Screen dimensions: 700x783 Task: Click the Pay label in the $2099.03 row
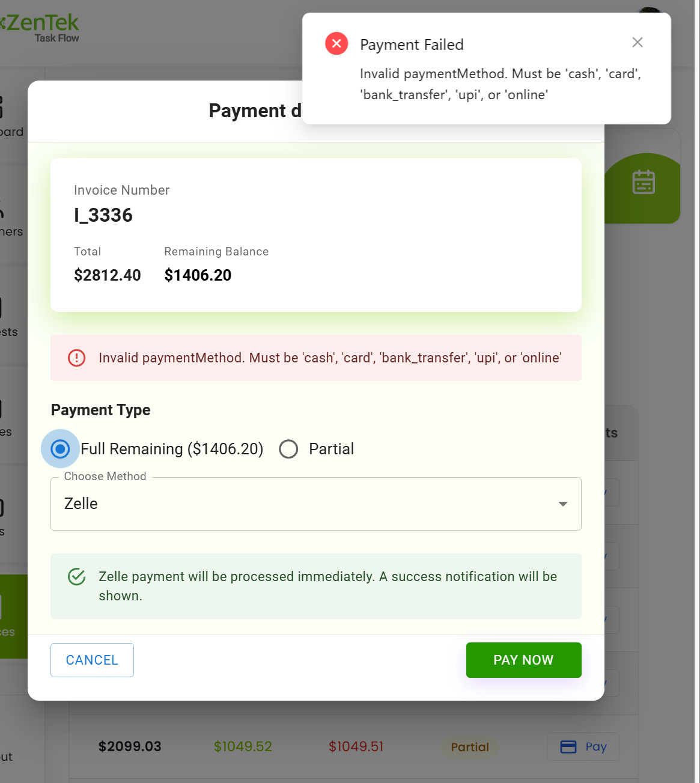[595, 747]
